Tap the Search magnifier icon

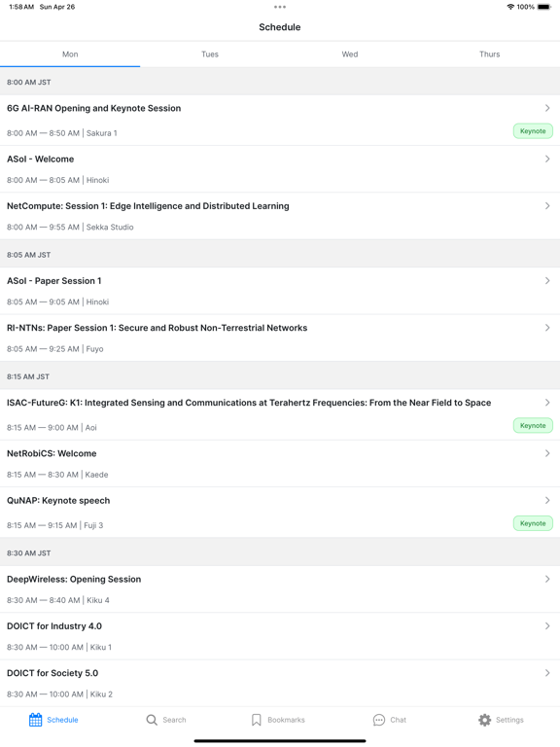click(152, 720)
